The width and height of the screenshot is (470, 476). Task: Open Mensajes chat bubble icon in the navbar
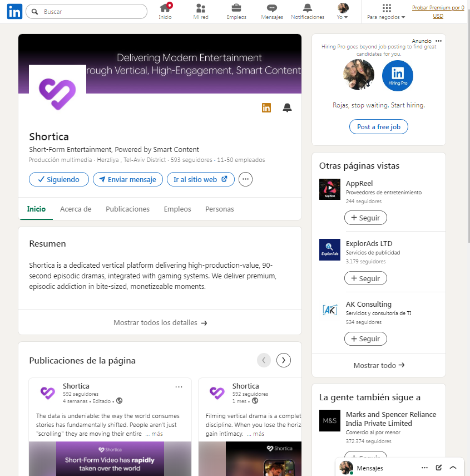[x=271, y=8]
